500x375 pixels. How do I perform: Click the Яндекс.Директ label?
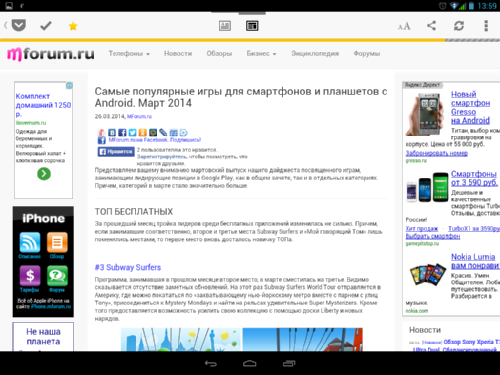[x=422, y=85]
